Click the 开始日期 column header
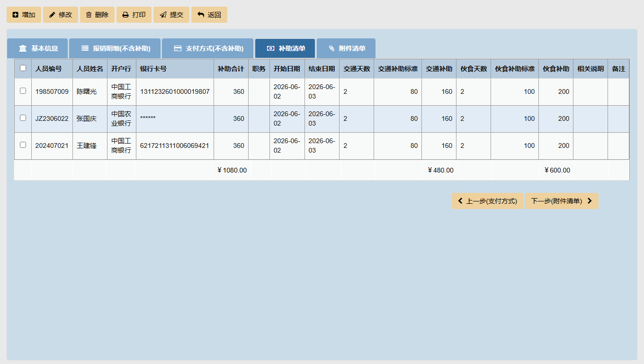Screen dimensions: 644x364 (x=287, y=69)
